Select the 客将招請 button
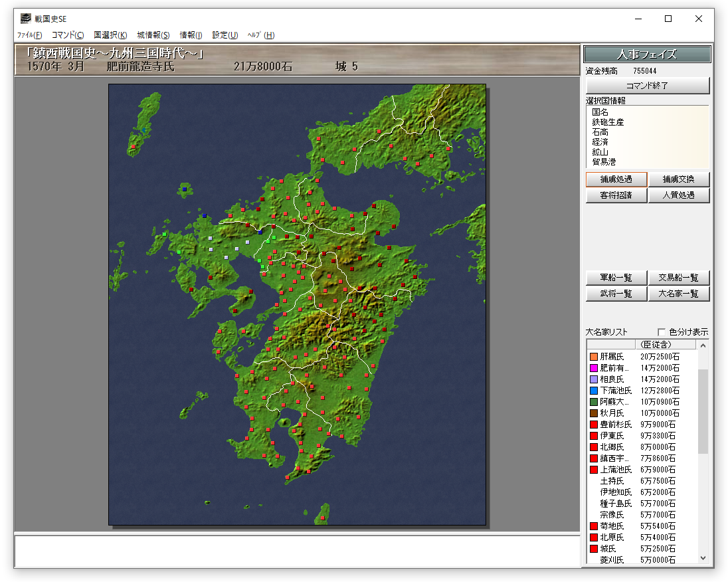Viewport: 728px width, 582px height. [x=616, y=195]
